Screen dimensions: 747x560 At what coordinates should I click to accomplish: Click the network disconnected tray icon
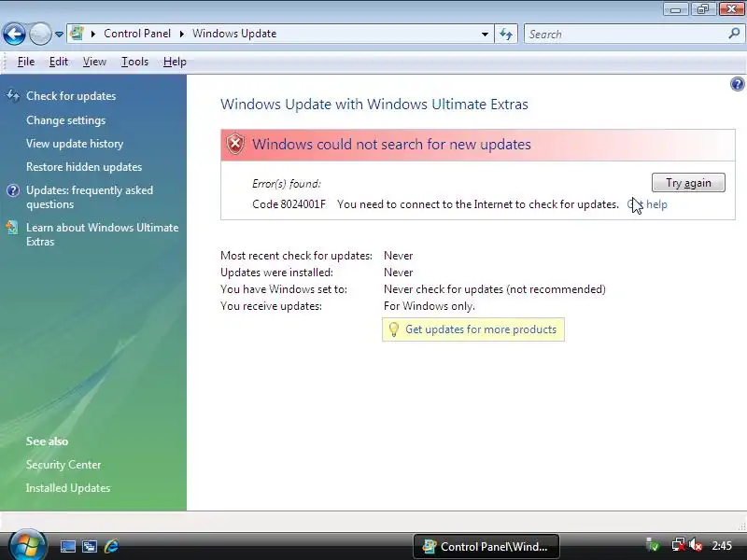point(679,545)
